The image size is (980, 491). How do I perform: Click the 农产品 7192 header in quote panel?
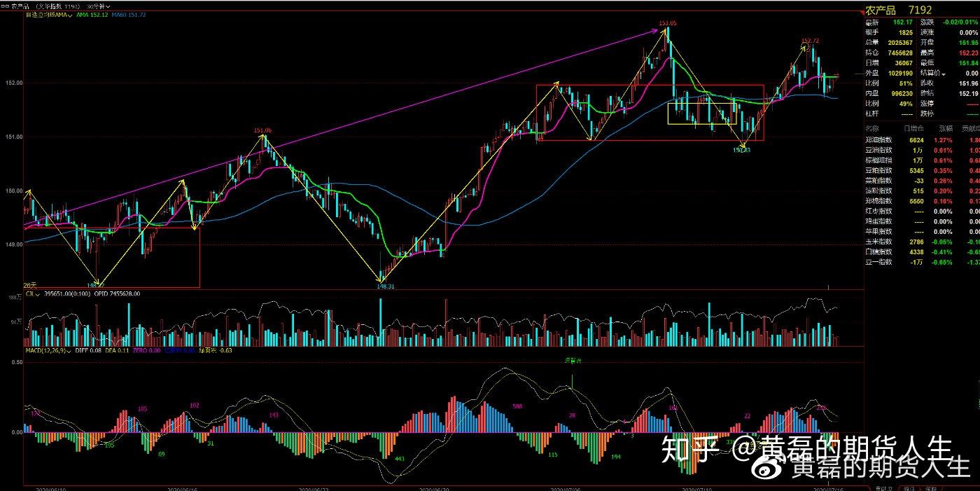[899, 11]
